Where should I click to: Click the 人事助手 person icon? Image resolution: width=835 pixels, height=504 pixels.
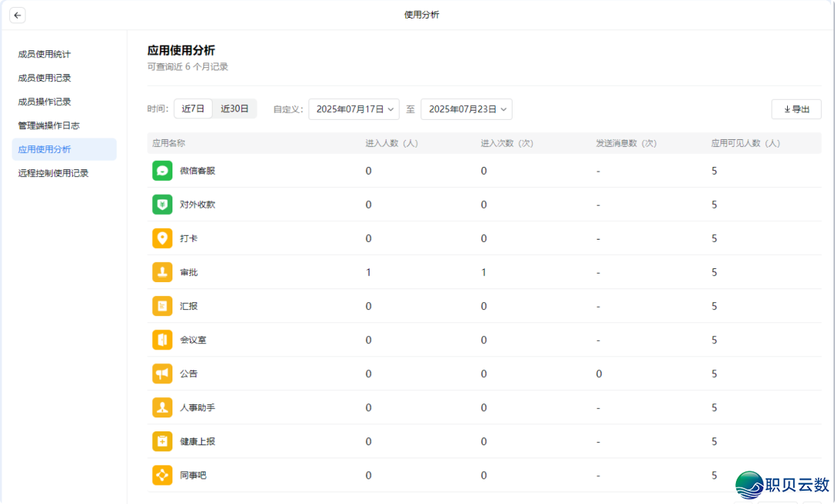pos(162,408)
